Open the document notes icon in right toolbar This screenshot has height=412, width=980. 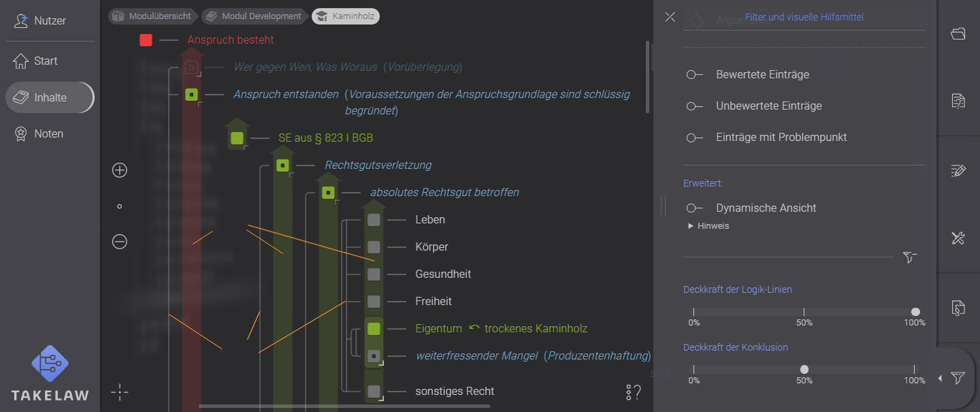point(958,99)
